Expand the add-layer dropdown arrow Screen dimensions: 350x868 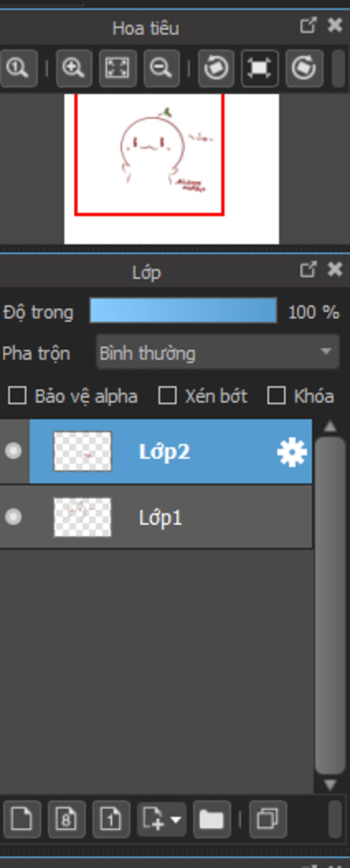tap(176, 819)
